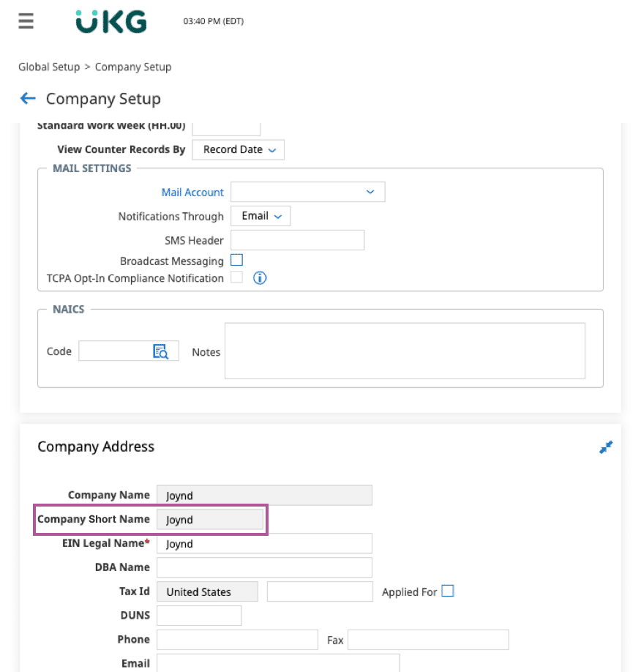Click the DBA Name input field
641x672 pixels.
(x=265, y=567)
